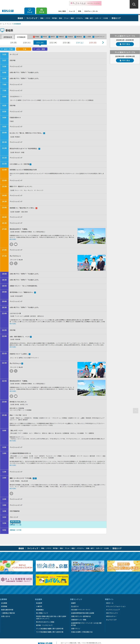The width and height of the screenshot is (140, 644).
Task: Click 22:30 きょうとDays thumbnail
Action: [91, 370]
